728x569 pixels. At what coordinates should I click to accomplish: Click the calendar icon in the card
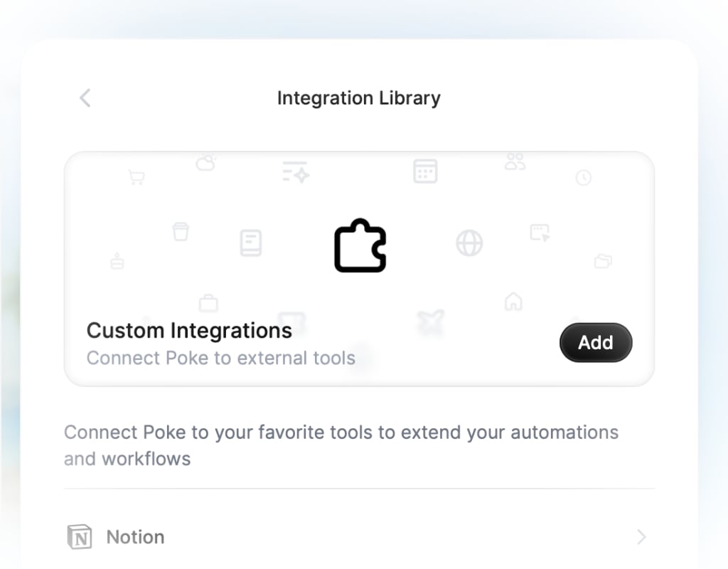point(425,171)
